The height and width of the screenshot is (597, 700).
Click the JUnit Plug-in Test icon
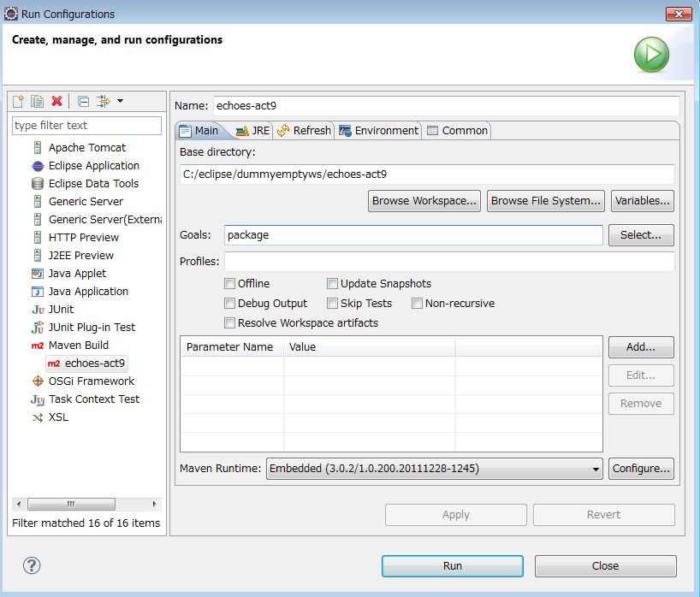pos(38,328)
